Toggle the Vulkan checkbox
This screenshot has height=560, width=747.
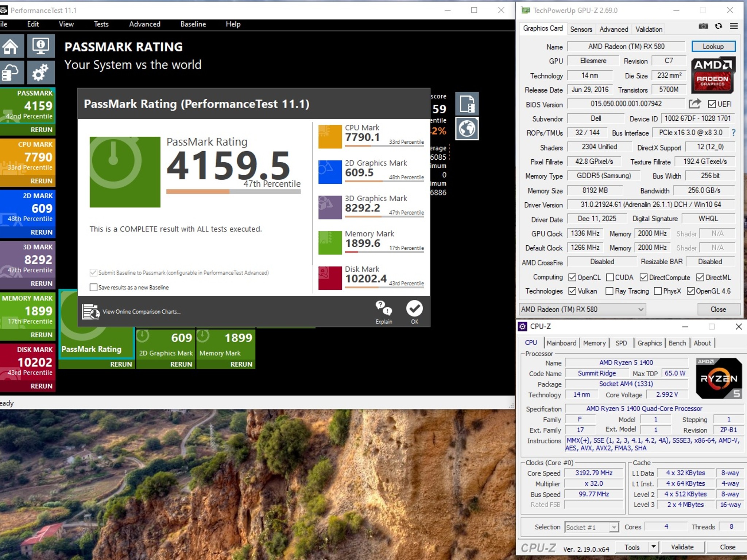(572, 291)
